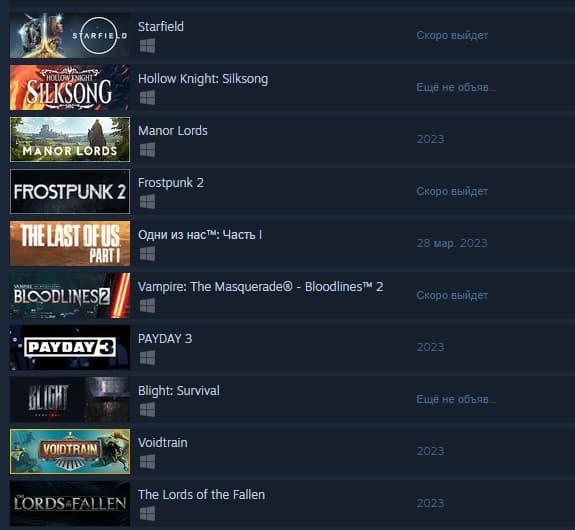This screenshot has height=530, width=575.
Task: Click the Windows icon below Manor Lords
Action: point(147,150)
